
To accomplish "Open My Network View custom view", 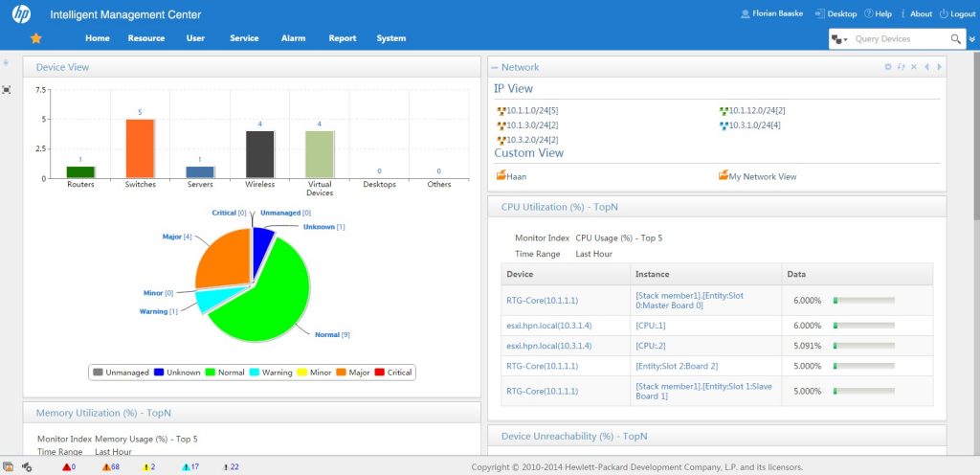I will (x=763, y=177).
